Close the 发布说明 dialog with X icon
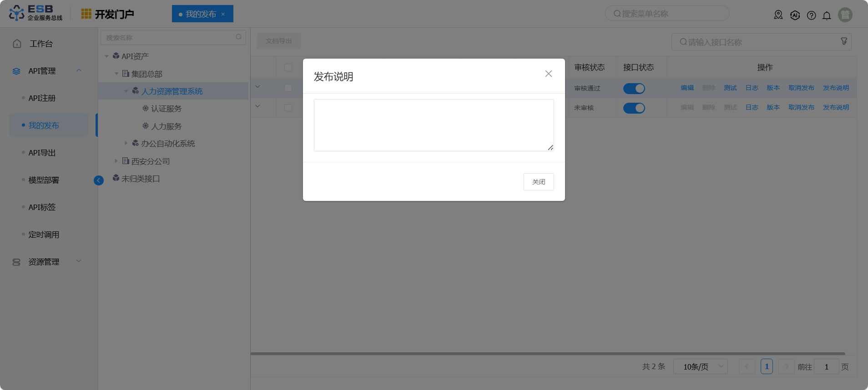Image resolution: width=868 pixels, height=390 pixels. [548, 74]
